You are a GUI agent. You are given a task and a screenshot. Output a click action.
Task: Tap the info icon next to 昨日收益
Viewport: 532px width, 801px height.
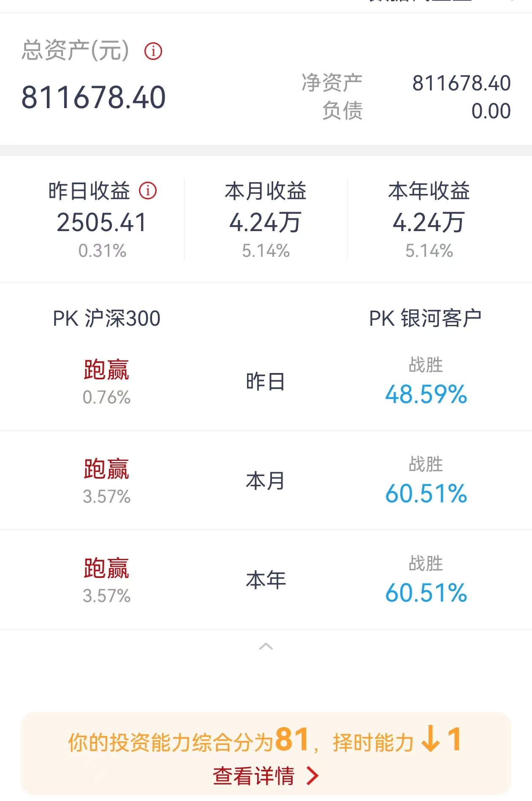(x=148, y=191)
